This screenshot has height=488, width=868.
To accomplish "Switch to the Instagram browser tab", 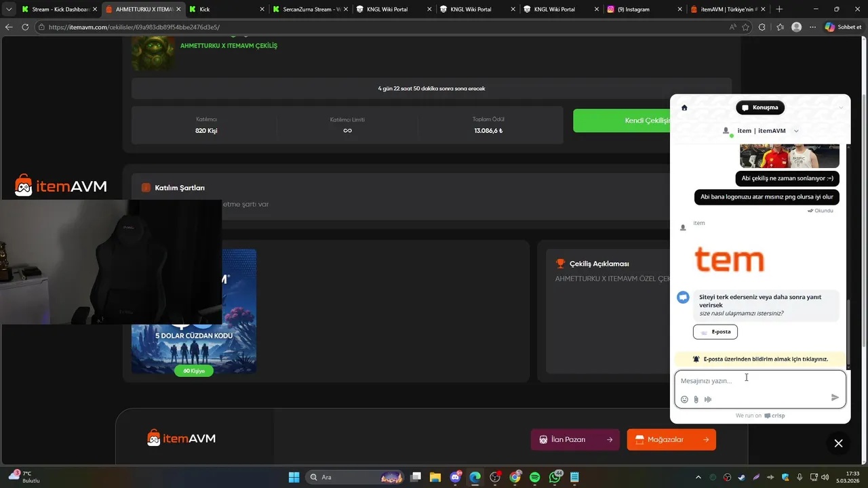I will (643, 9).
